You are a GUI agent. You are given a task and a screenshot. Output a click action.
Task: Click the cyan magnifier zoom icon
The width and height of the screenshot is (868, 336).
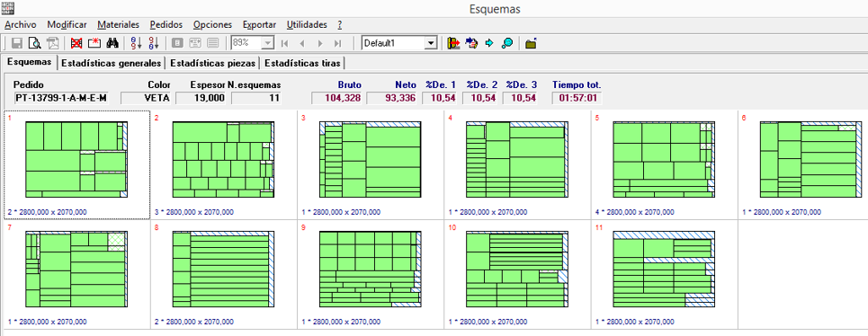(507, 43)
